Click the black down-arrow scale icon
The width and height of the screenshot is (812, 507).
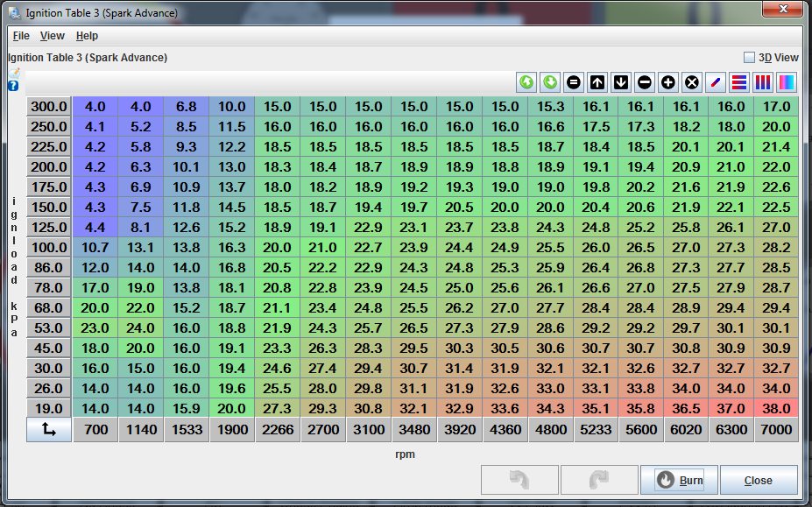[x=621, y=81]
